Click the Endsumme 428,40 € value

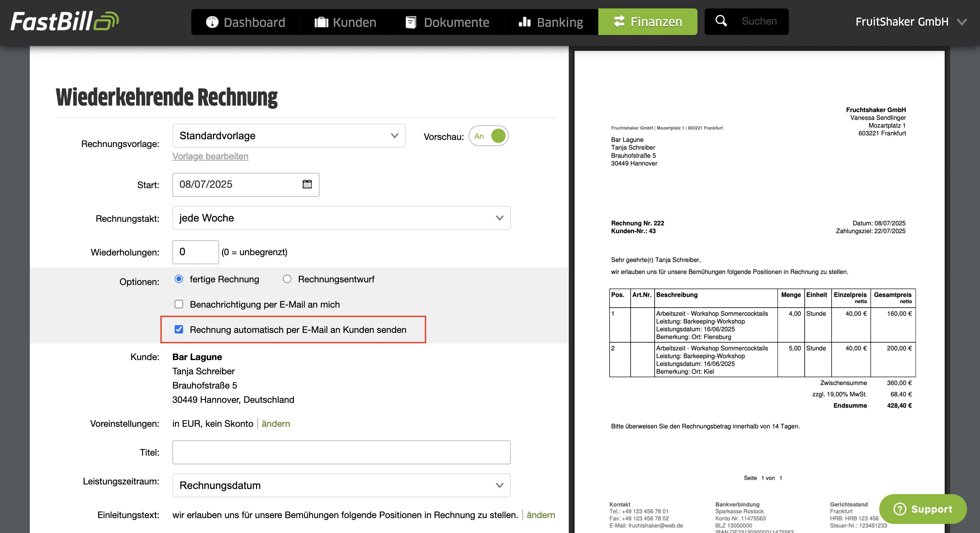(x=899, y=405)
